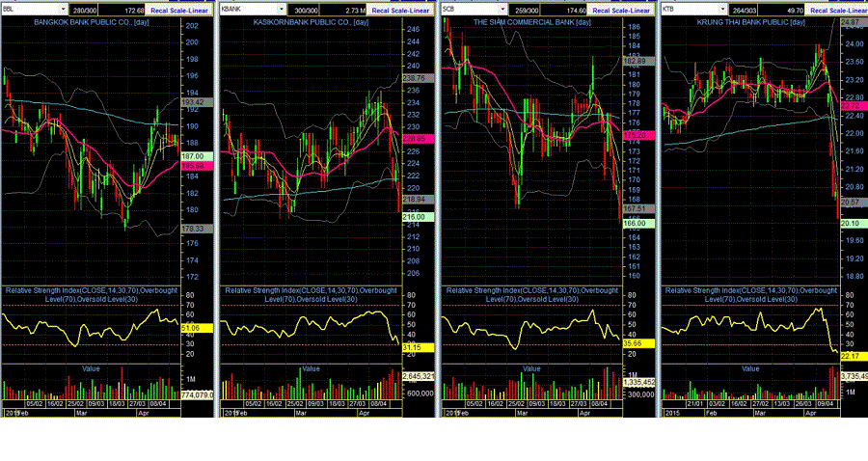The height and width of the screenshot is (461, 868).
Task: Click the Value panel label on the KTB chart
Action: (750, 368)
